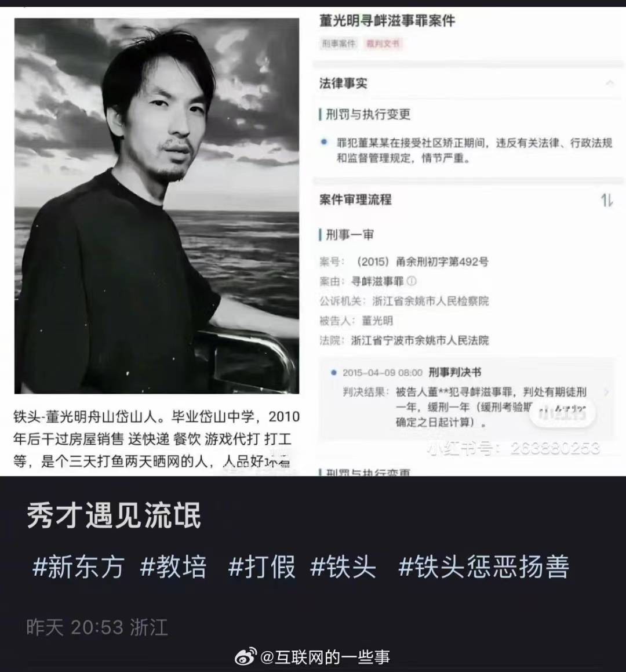Click the post title 秀才遇见流氓
The image size is (626, 672).
pyautogui.click(x=114, y=515)
